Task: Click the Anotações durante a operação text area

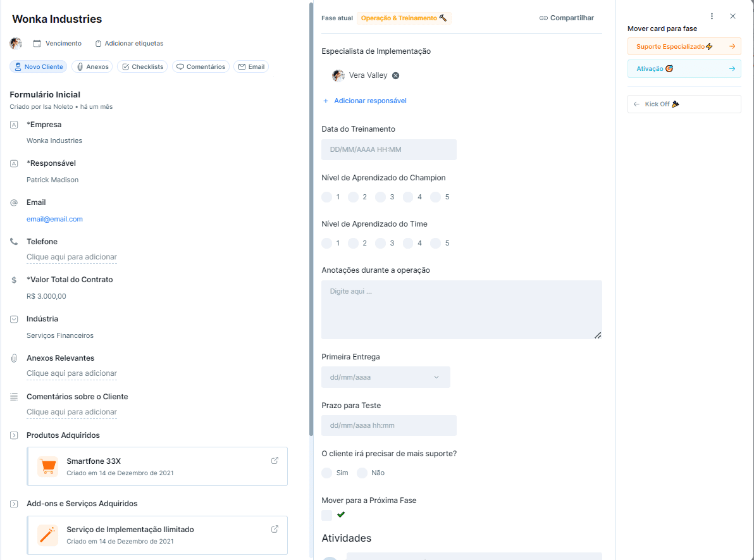Action: [x=461, y=310]
